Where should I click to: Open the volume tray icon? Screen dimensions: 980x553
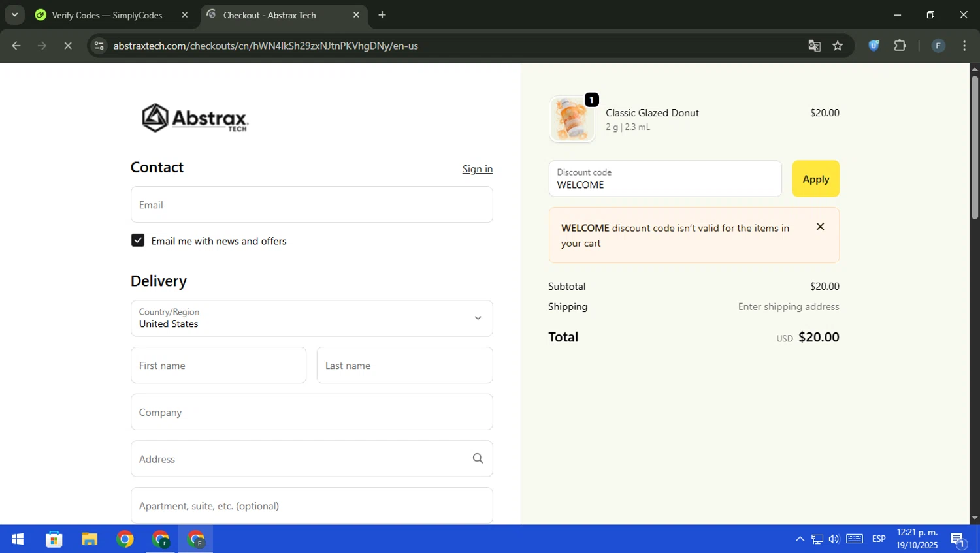834,539
